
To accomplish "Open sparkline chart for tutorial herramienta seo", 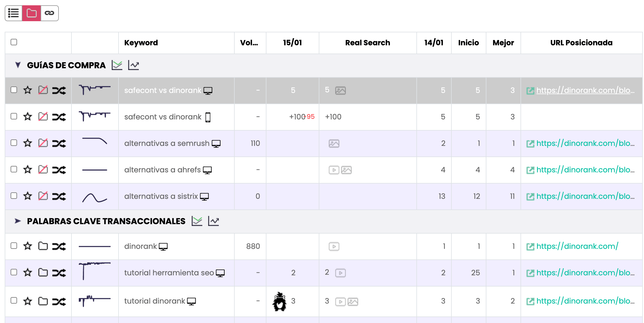I will pos(95,271).
